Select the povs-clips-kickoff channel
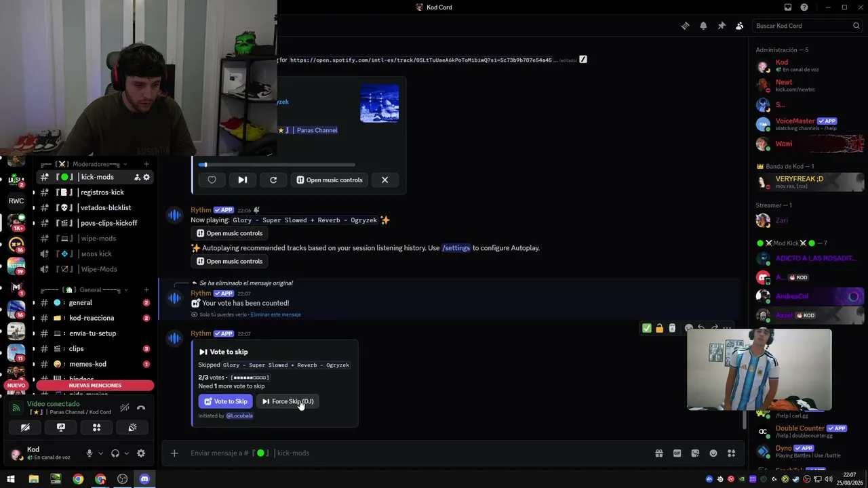Image resolution: width=868 pixels, height=488 pixels. 95,223
